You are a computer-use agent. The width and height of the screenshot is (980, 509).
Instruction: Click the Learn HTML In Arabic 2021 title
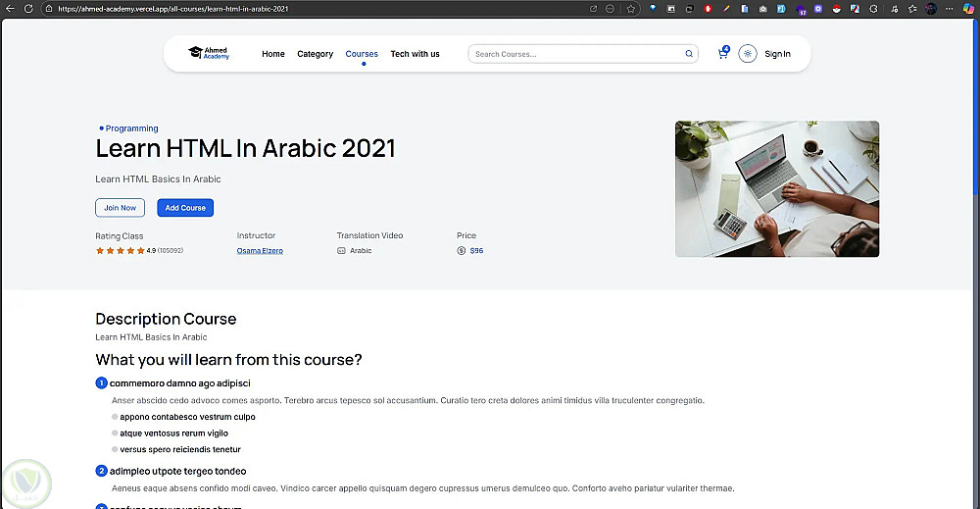pyautogui.click(x=246, y=149)
